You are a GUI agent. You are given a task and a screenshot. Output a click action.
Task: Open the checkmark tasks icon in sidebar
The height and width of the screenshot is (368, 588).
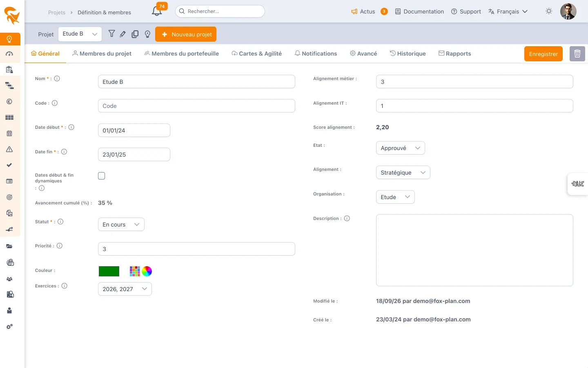[9, 165]
